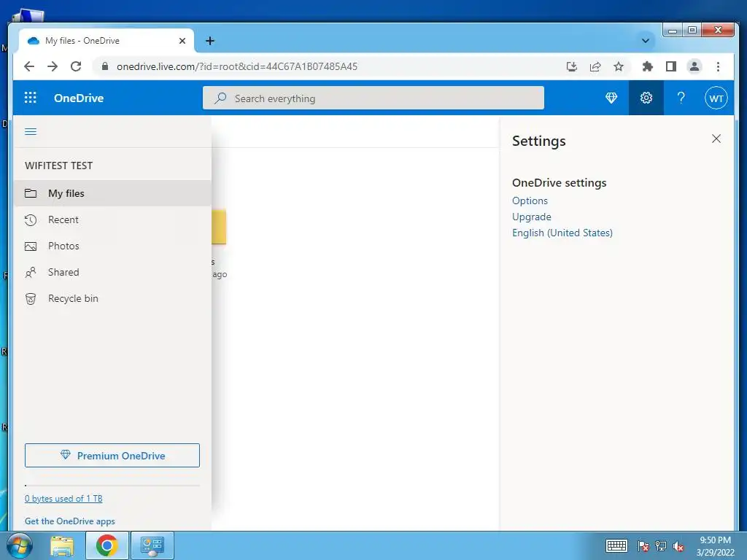Viewport: 747px width, 560px height.
Task: Open the Chrome extensions puzzle icon
Action: click(648, 66)
